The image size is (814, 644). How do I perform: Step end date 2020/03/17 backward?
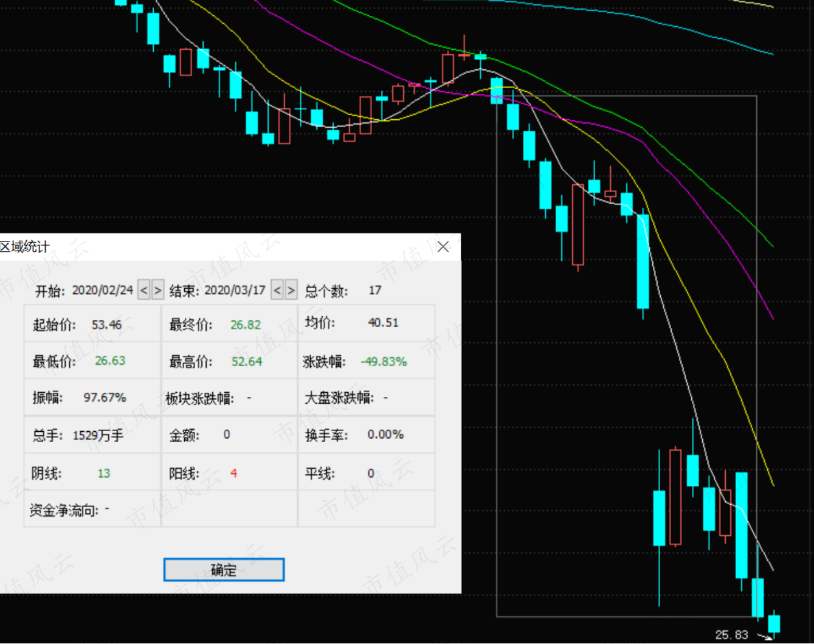277,290
